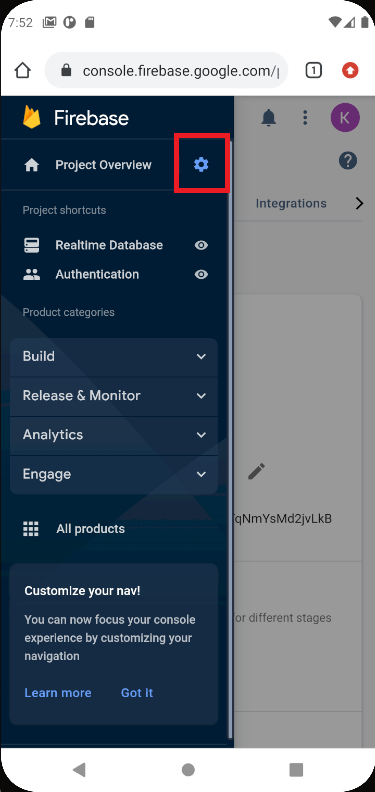Tap the red browser update icon
The height and width of the screenshot is (792, 375).
pos(350,70)
